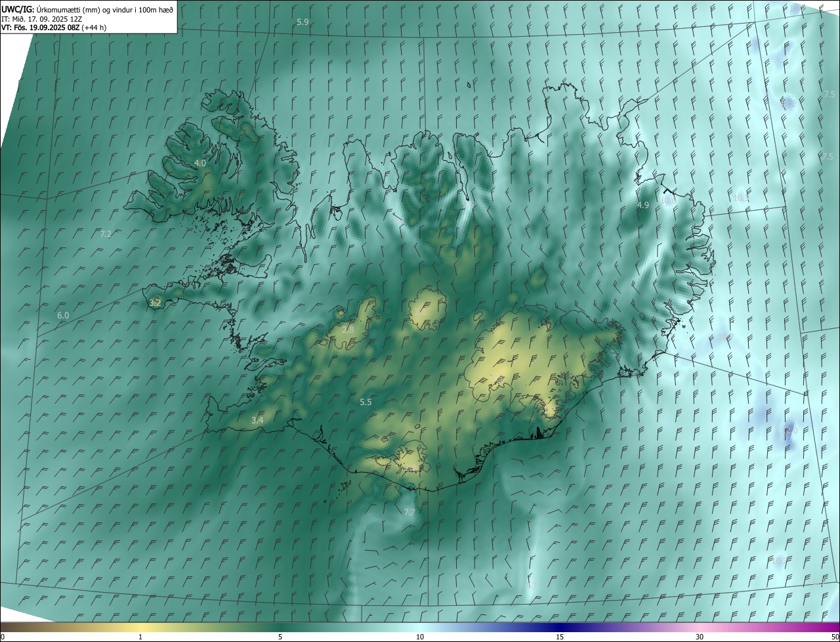Click the 5.9 value label north of Iceland
The image size is (840, 642).
[303, 22]
